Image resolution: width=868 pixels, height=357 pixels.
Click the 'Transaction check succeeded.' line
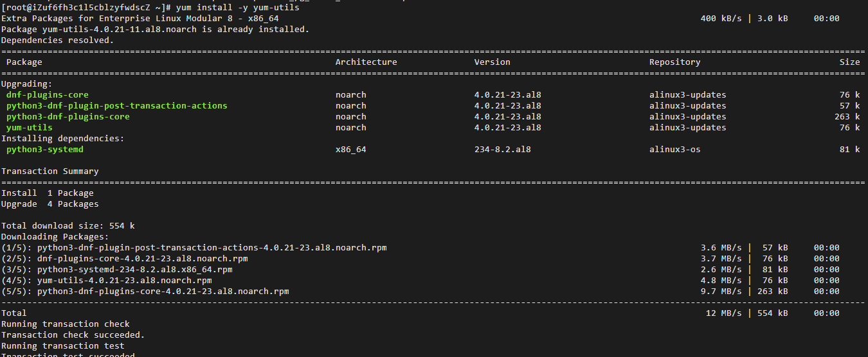73,335
